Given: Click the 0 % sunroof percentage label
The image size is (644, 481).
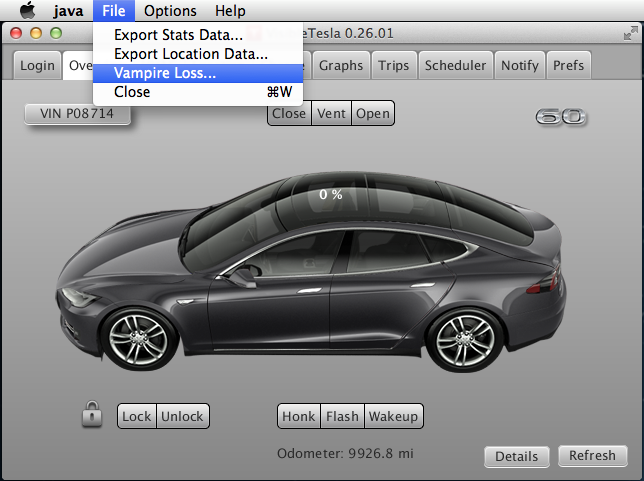Looking at the screenshot, I should point(331,194).
